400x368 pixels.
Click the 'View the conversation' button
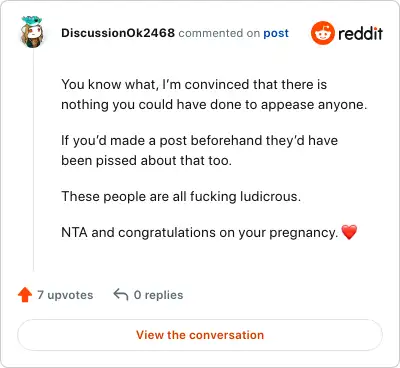coord(200,335)
